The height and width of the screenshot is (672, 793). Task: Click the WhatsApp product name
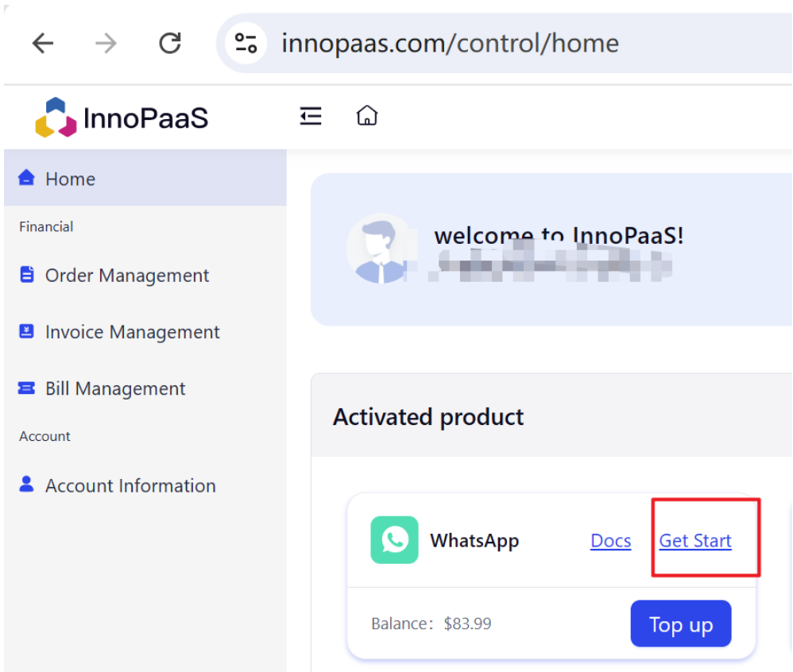tap(474, 541)
